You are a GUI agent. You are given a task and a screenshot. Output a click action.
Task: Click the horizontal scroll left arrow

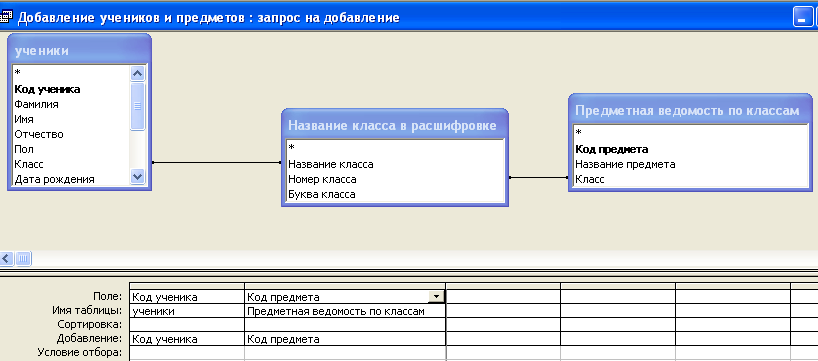[x=7, y=258]
